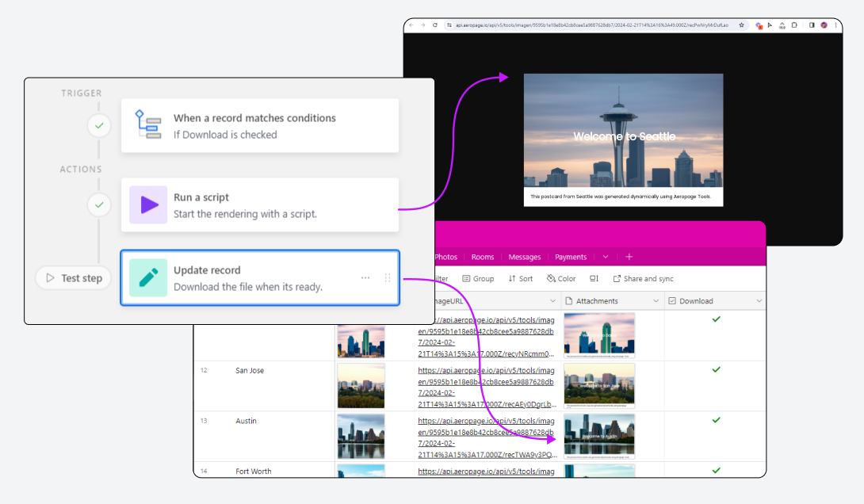Image resolution: width=864 pixels, height=504 pixels.
Task: Click the arrow-shaped extension icon in browser toolbar
Action: (x=770, y=25)
